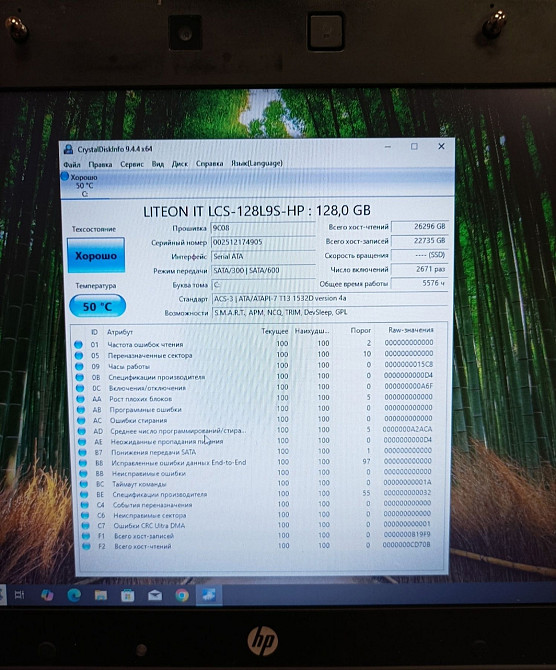The height and width of the screenshot is (670, 556).
Task: Open the Сервис menu
Action: [x=132, y=164]
